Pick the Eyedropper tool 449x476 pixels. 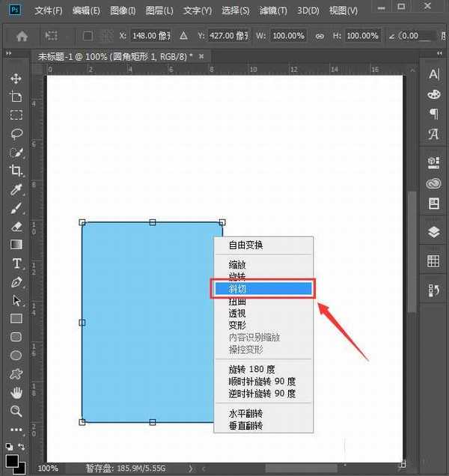[x=16, y=189]
